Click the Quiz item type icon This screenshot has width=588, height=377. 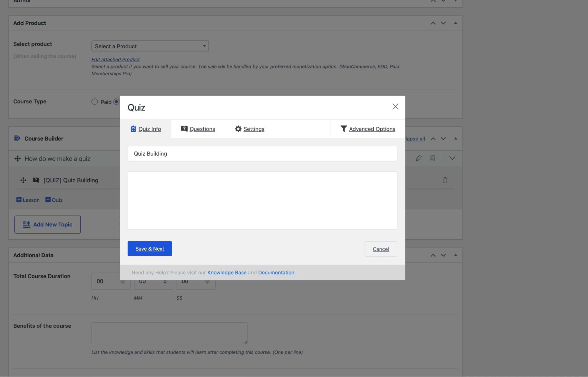[36, 180]
